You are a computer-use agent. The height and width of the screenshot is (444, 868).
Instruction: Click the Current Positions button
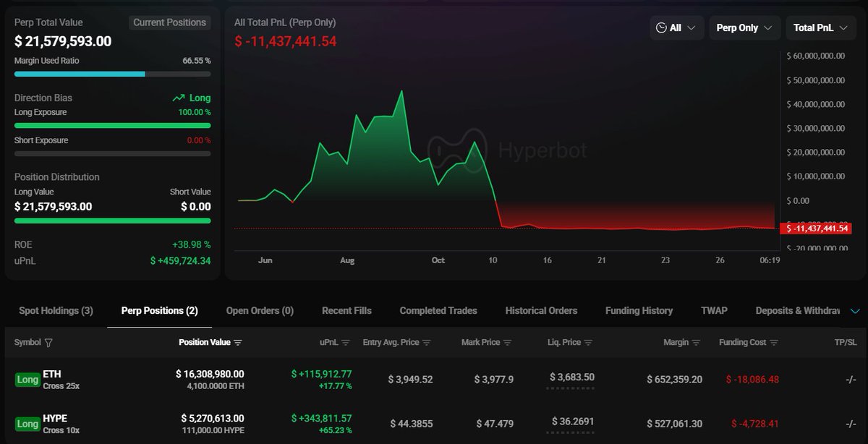[x=170, y=22]
